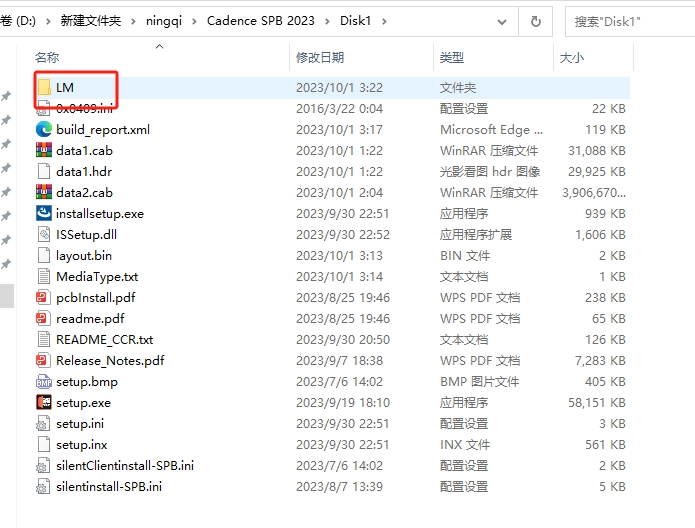Click the BIN 文件 type cell
The image size is (695, 528).
coord(465,255)
